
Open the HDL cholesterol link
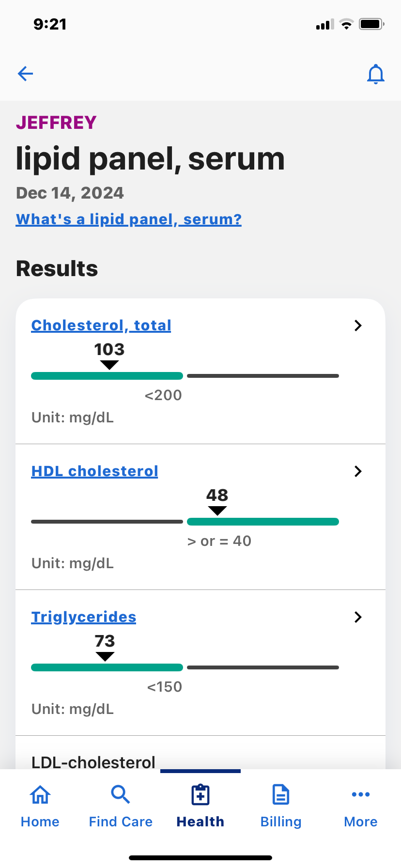(x=94, y=471)
